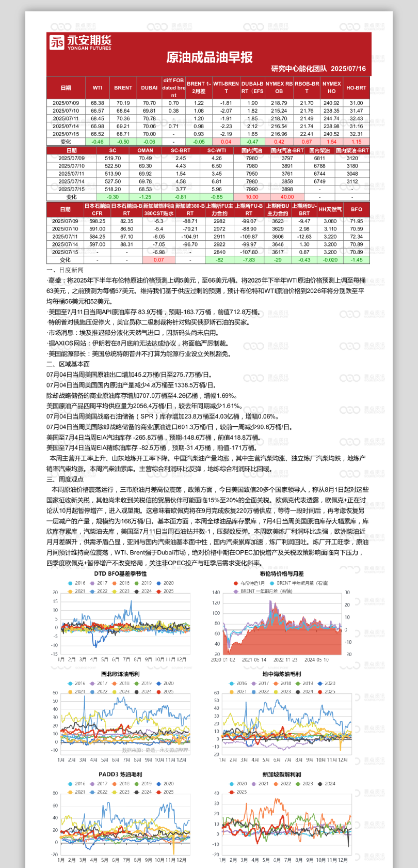Select the HO-BRT column header
The image size is (418, 868).
(356, 88)
